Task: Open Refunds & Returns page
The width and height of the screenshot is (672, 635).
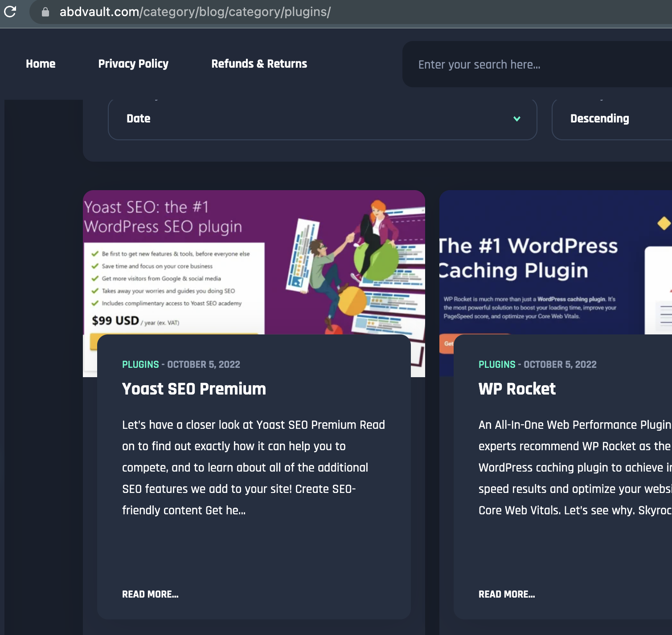Action: pyautogui.click(x=259, y=64)
